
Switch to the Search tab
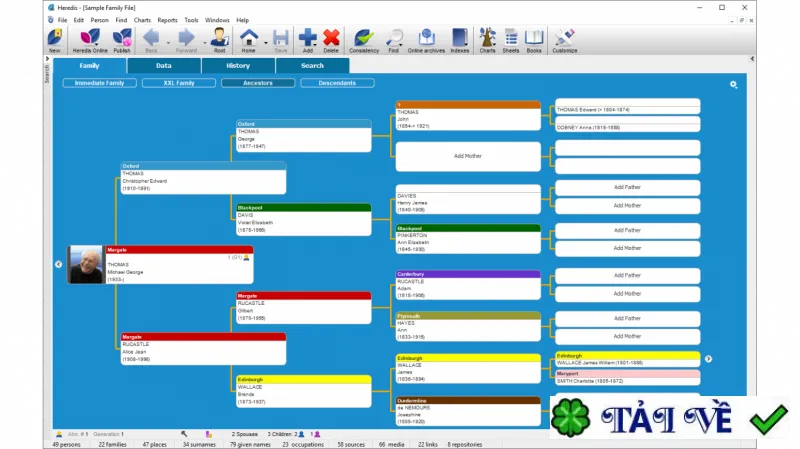click(312, 66)
